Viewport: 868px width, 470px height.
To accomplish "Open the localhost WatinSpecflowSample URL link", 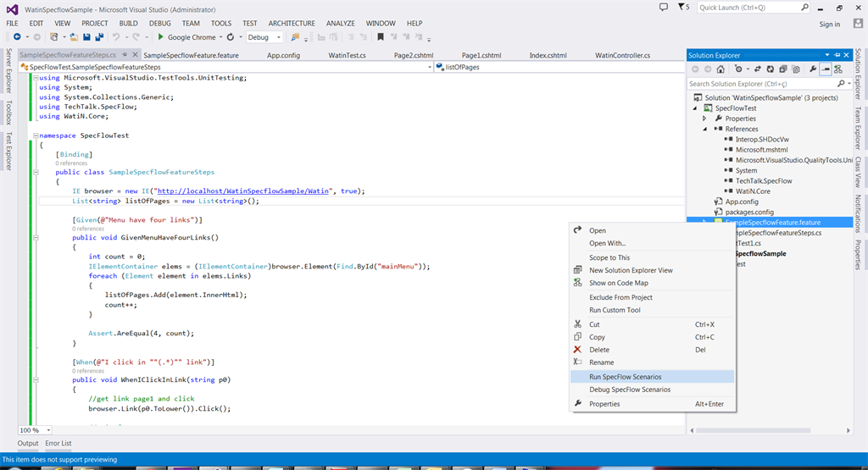I will pyautogui.click(x=244, y=191).
